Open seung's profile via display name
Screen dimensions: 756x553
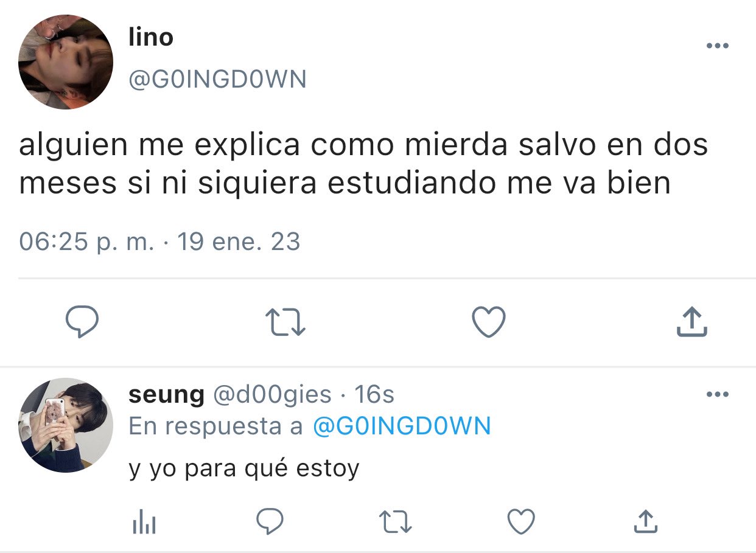167,395
